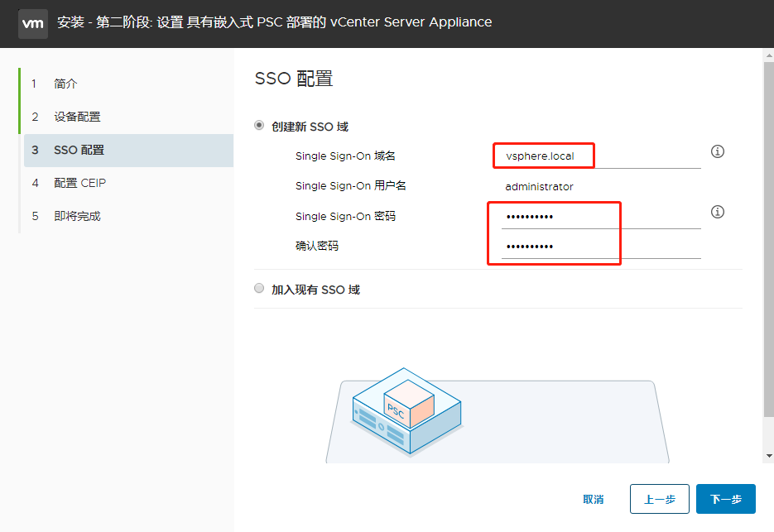This screenshot has width=774, height=532.
Task: Click the 上一步 back button
Action: pos(660,499)
